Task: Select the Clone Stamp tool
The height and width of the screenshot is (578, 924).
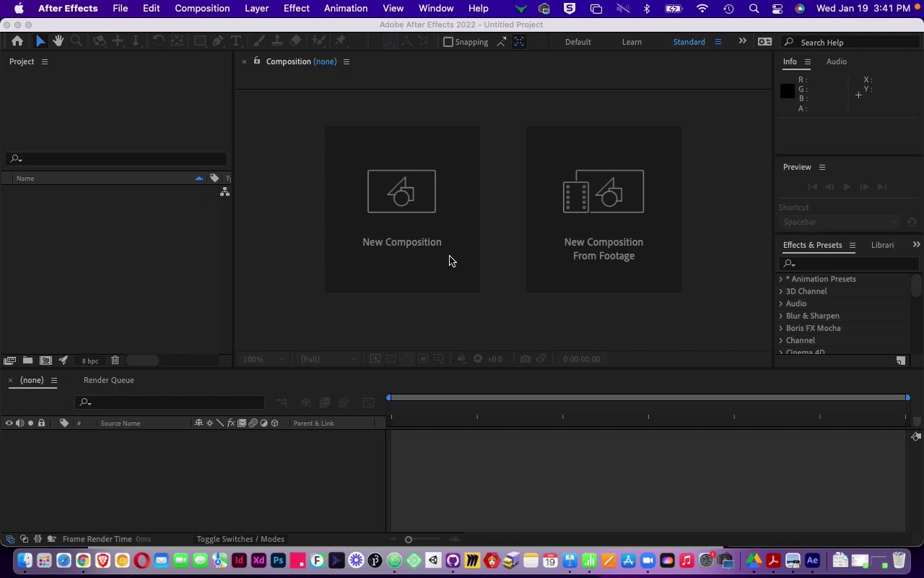Action: point(276,41)
